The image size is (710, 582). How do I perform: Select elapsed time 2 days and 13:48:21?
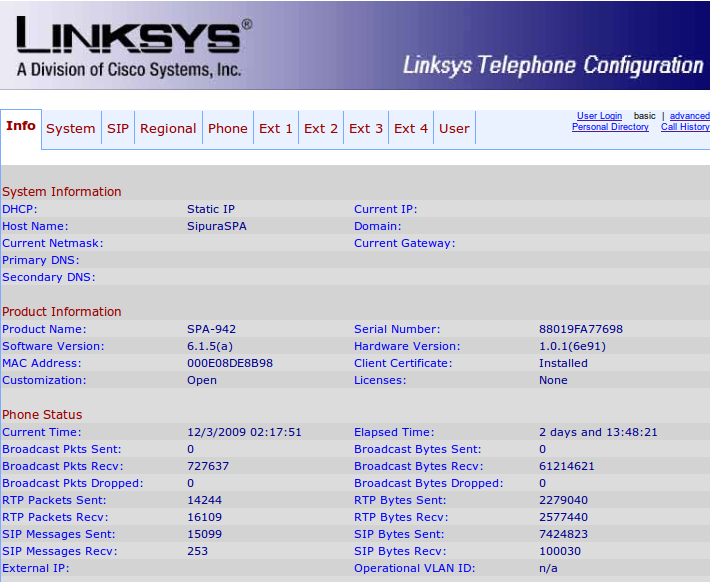click(x=598, y=433)
